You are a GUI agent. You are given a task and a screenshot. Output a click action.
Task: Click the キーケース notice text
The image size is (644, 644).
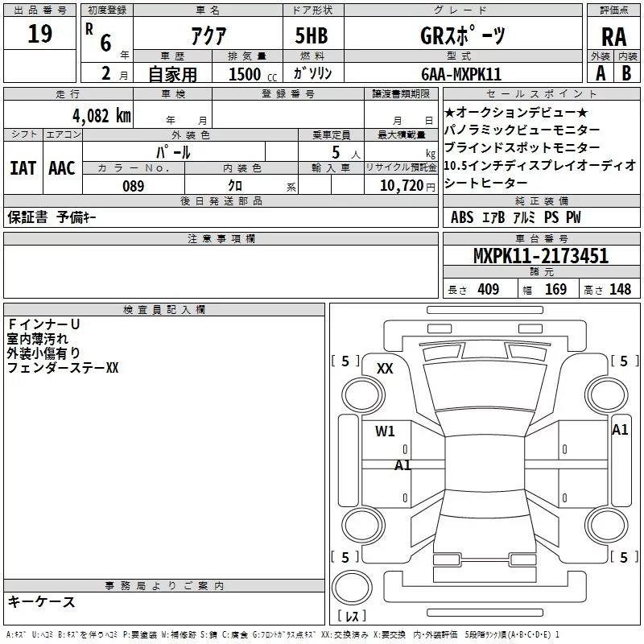[42, 601]
